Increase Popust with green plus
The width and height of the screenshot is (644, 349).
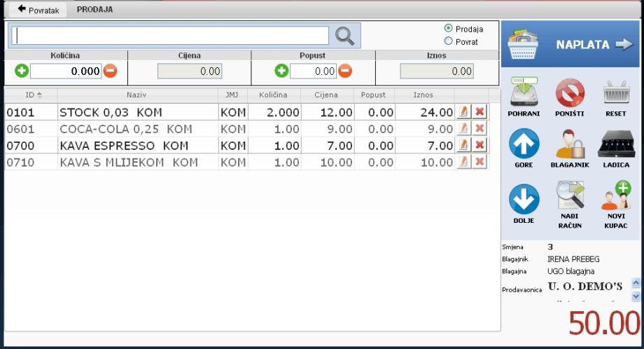pyautogui.click(x=281, y=71)
